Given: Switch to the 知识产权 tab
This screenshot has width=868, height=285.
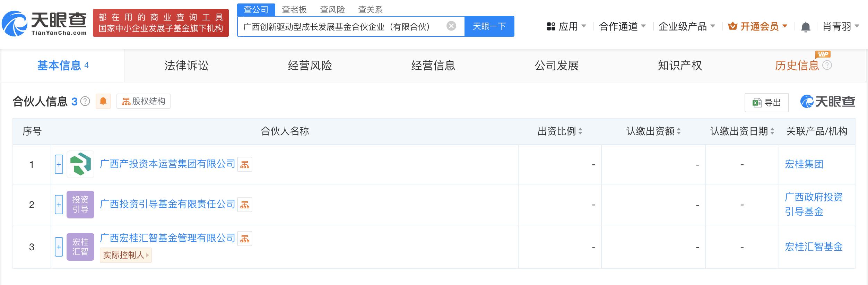Looking at the screenshot, I should click(x=680, y=66).
